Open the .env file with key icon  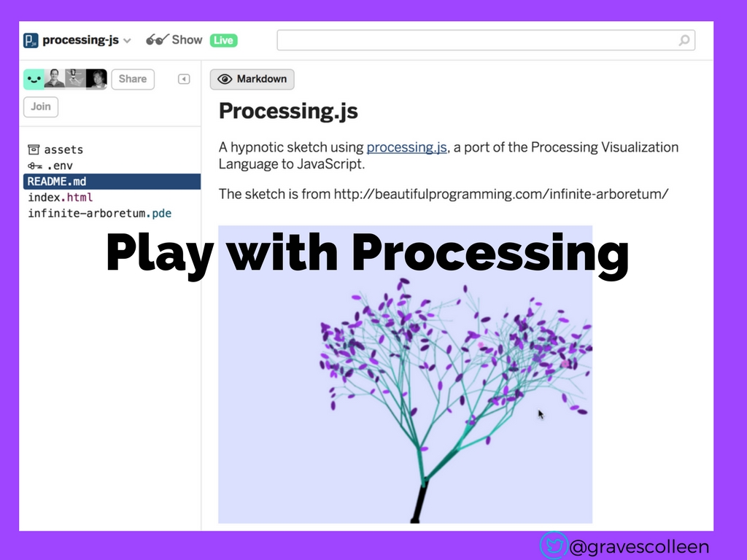pyautogui.click(x=59, y=166)
